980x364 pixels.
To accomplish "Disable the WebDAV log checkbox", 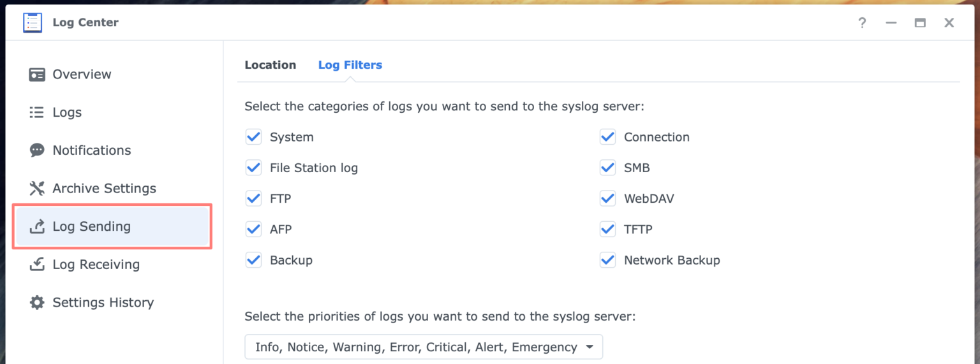I will point(607,199).
